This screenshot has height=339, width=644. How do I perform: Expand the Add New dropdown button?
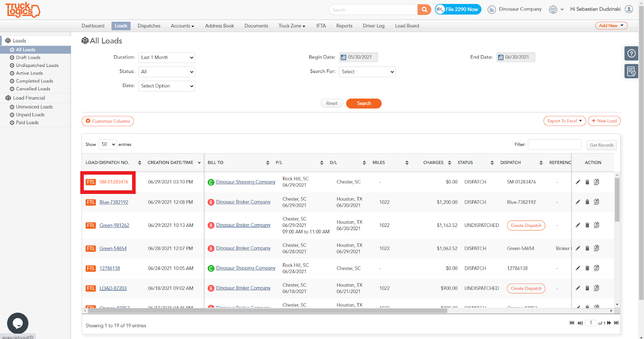(x=611, y=26)
